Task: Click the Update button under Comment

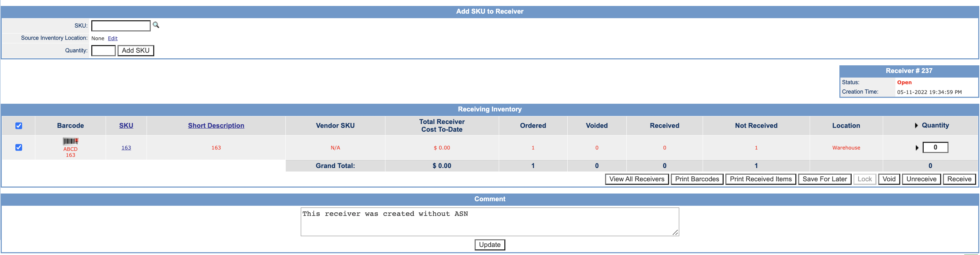Action: click(x=490, y=245)
